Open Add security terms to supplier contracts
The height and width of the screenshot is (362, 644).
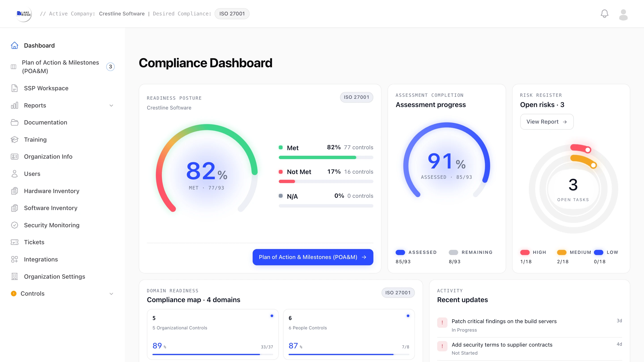[x=529, y=349]
